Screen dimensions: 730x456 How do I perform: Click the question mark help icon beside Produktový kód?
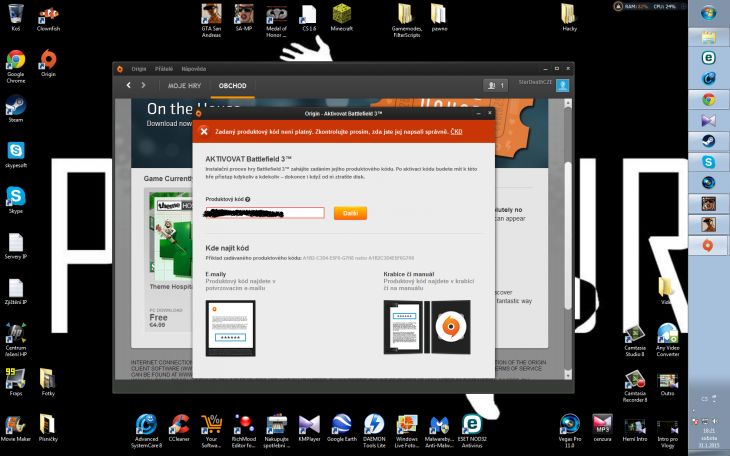point(248,199)
